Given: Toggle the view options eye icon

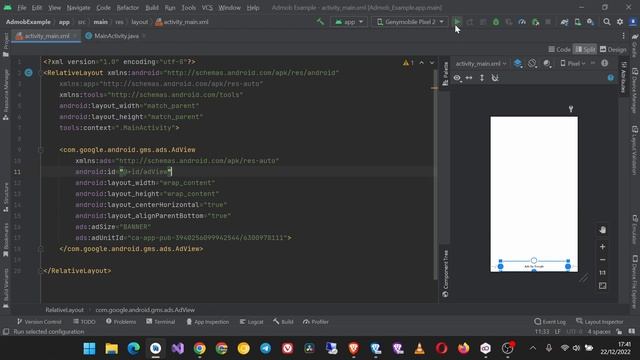Looking at the screenshot, I should pos(457,78).
